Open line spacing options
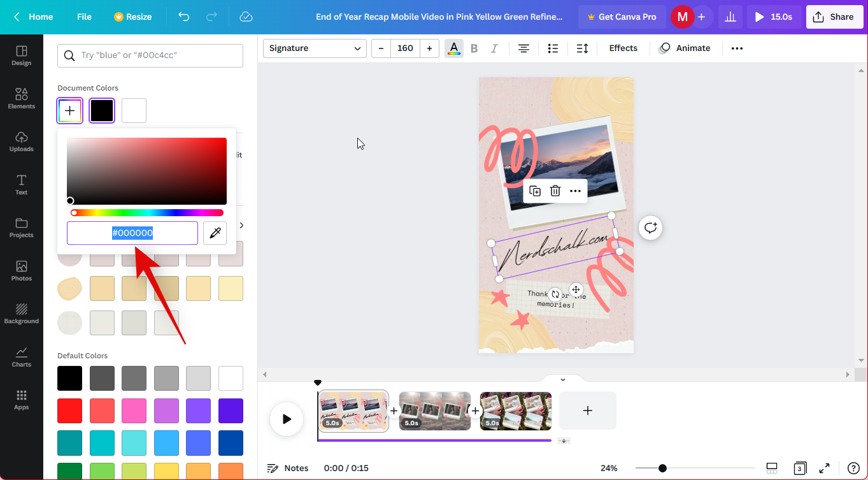Screen dimensions: 868x480 pos(582,48)
